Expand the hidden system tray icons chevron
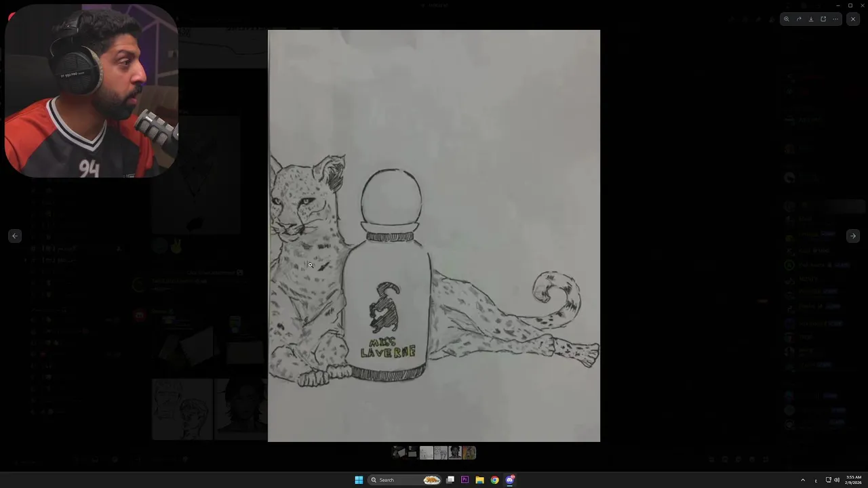The width and height of the screenshot is (868, 488). click(803, 480)
